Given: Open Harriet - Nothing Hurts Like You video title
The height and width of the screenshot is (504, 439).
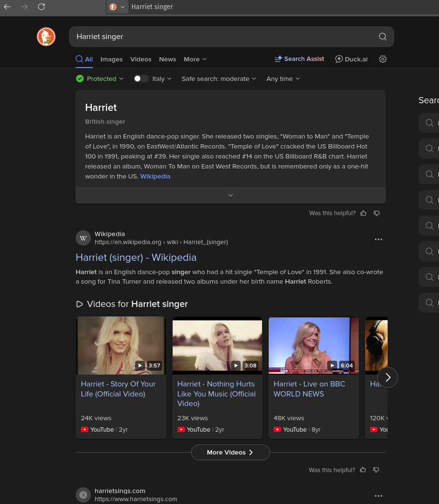Looking at the screenshot, I should [x=216, y=394].
